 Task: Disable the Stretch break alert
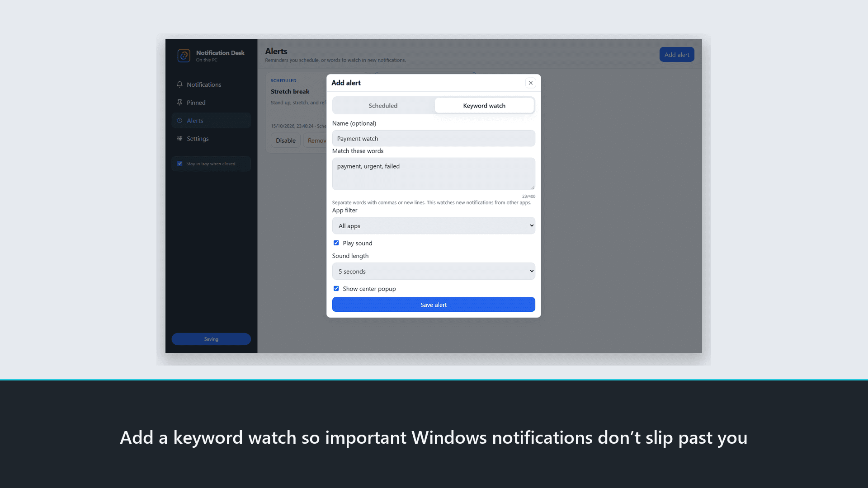[x=286, y=141]
